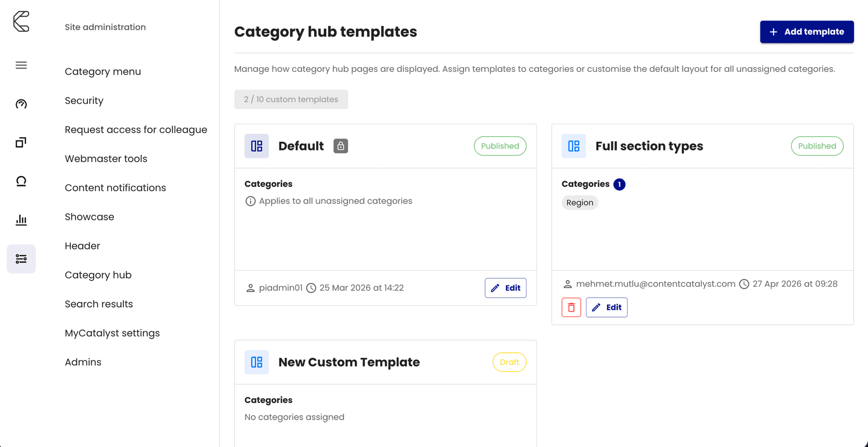This screenshot has width=868, height=447.
Task: Click Draft badge on New Custom Template
Action: [509, 362]
